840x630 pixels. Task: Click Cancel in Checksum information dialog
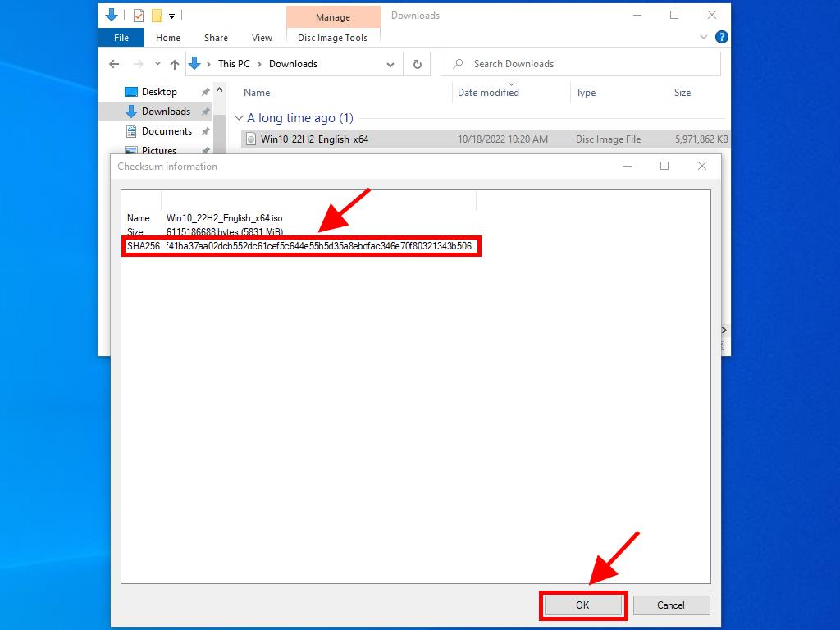coord(670,605)
